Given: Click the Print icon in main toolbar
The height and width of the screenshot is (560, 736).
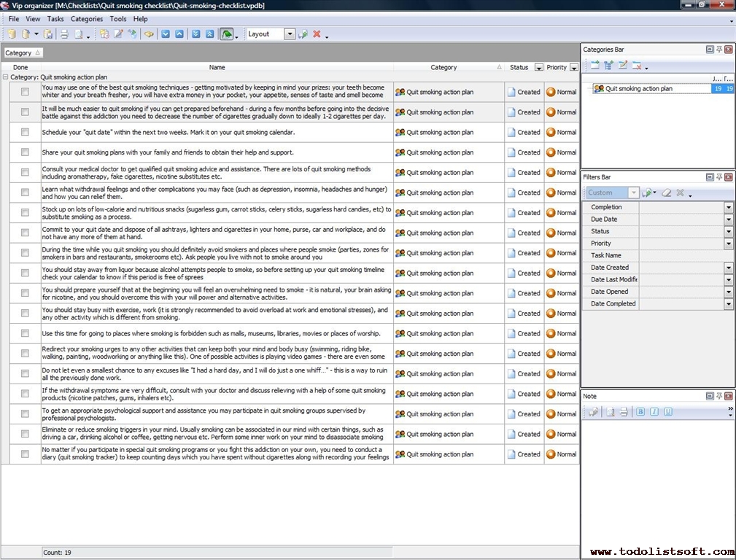Looking at the screenshot, I should (x=64, y=34).
